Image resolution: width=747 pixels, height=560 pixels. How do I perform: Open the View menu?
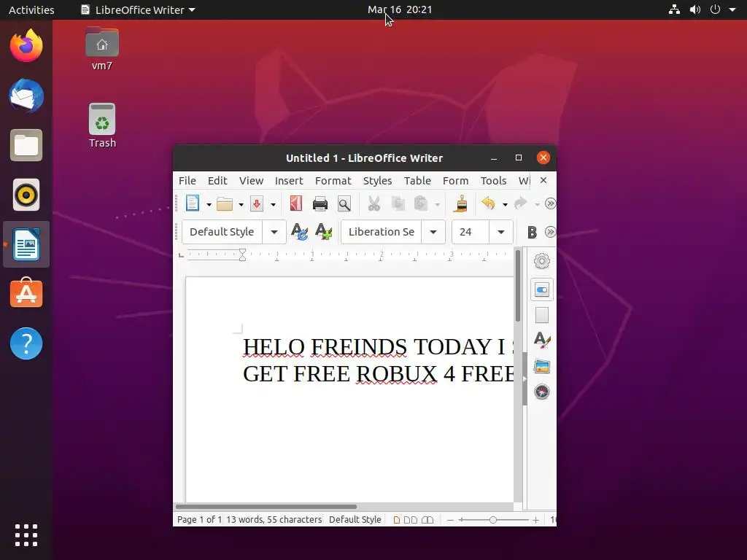(x=251, y=181)
